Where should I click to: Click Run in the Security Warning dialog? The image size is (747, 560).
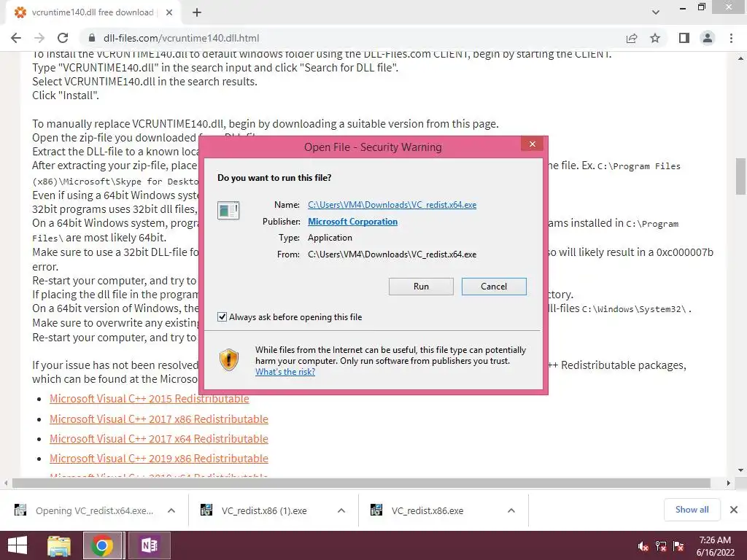(421, 286)
